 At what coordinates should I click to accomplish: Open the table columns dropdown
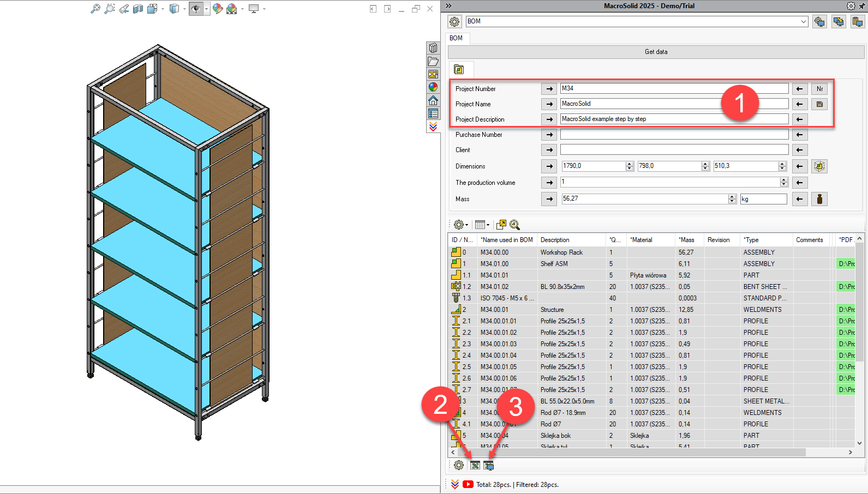click(x=482, y=225)
